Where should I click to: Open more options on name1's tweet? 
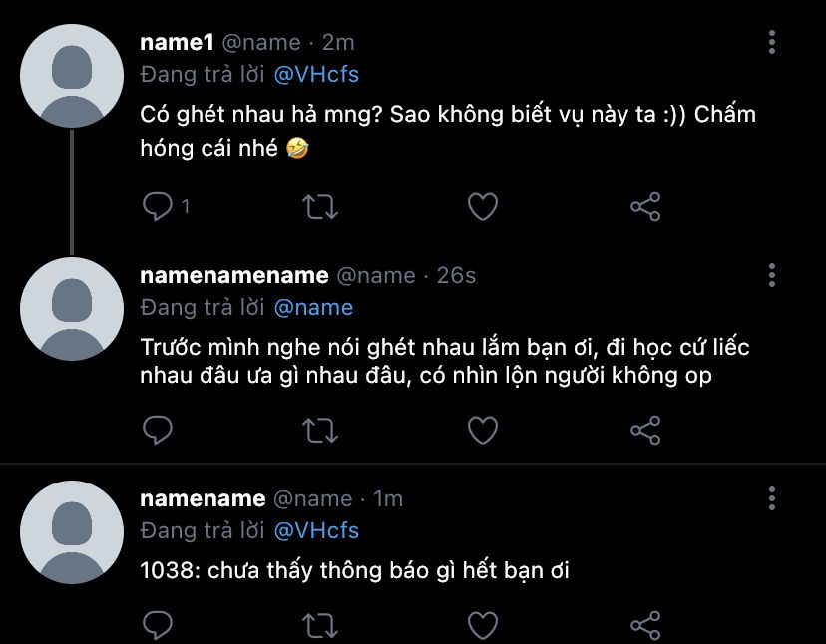[x=772, y=42]
